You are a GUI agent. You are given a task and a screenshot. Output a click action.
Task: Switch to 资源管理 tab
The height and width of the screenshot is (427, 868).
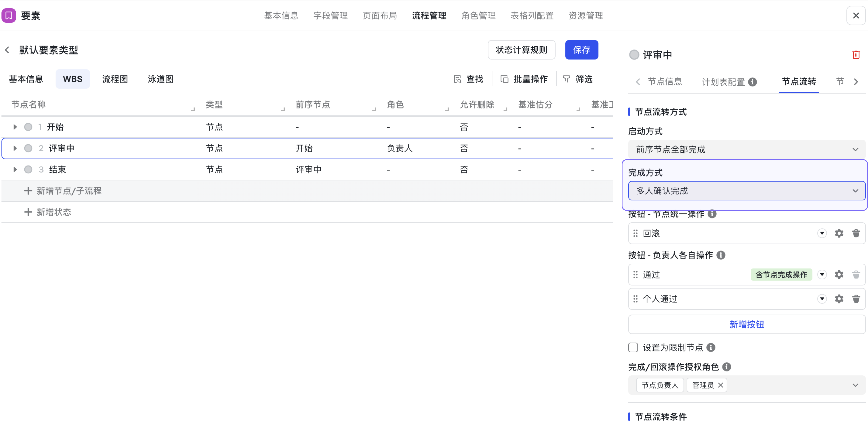pyautogui.click(x=586, y=16)
